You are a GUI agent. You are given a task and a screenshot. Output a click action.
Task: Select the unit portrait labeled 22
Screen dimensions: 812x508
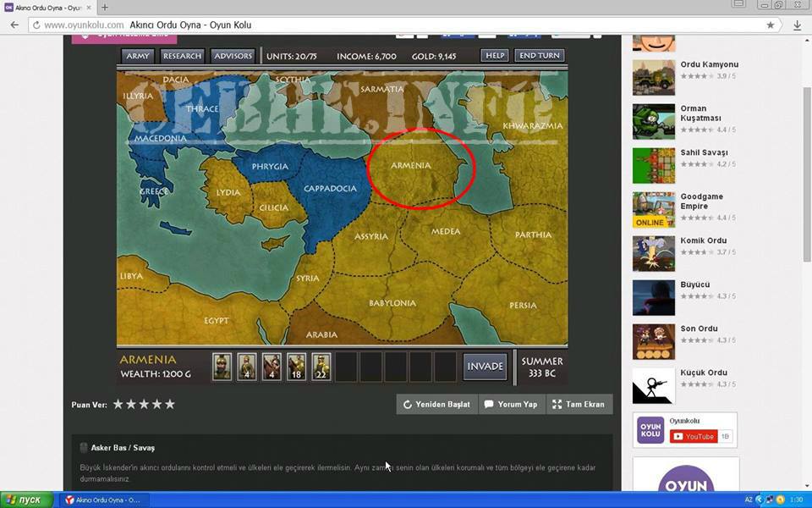pos(321,367)
